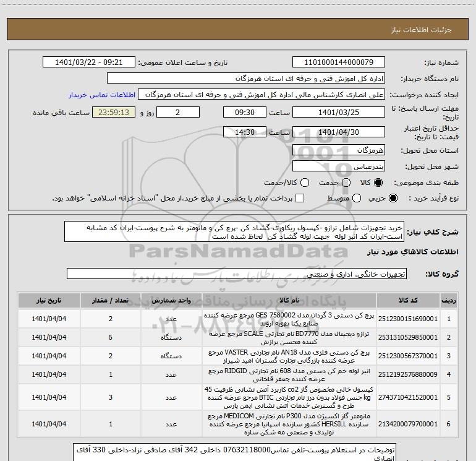
Task: Click the AN18 VASTER item name
Action: point(289,356)
